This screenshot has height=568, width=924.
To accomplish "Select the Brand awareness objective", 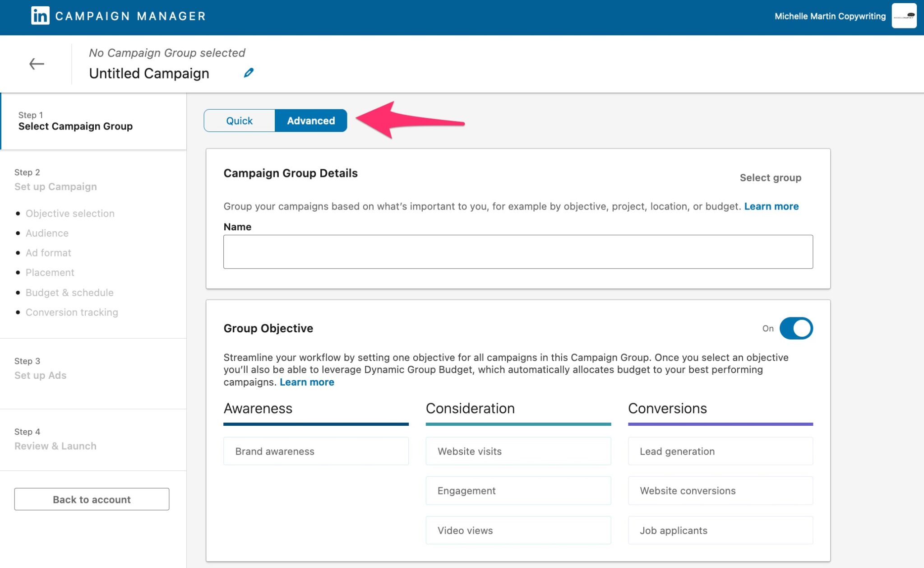I will point(316,451).
